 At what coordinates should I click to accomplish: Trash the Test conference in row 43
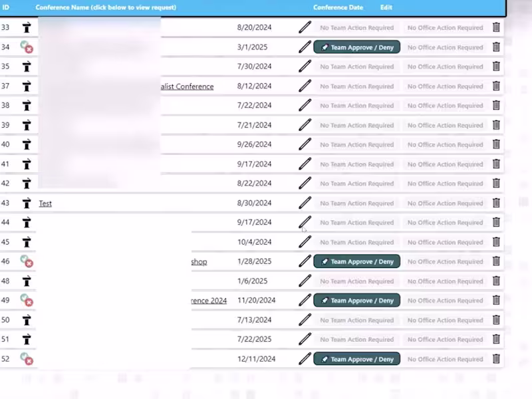496,203
